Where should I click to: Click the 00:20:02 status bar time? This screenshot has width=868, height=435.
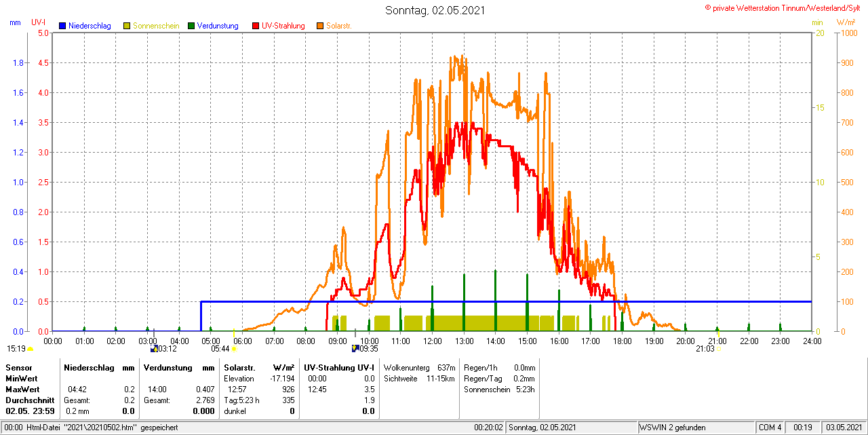click(488, 428)
